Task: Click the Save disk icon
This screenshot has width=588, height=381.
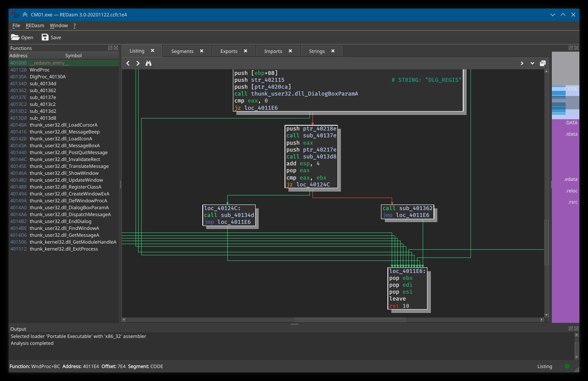Action: (x=45, y=37)
